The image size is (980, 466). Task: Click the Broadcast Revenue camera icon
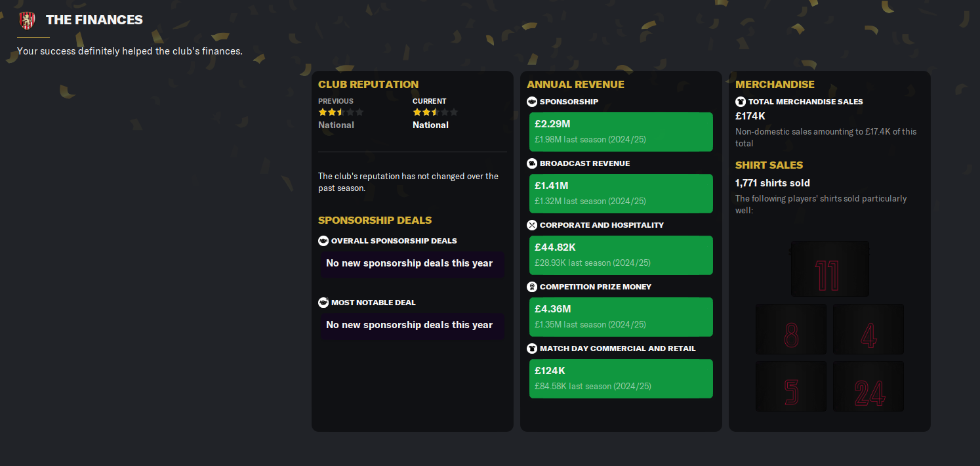click(x=532, y=163)
